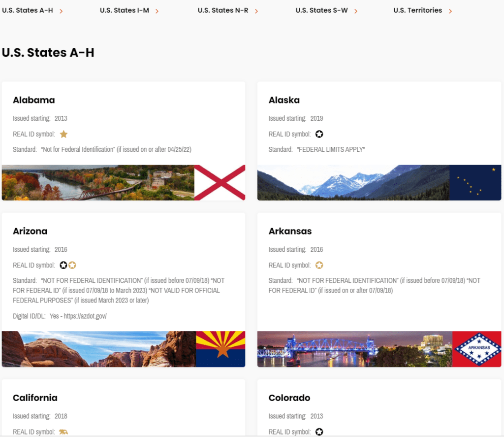
Task: Jump to U.S. States N-R section
Action: [223, 10]
